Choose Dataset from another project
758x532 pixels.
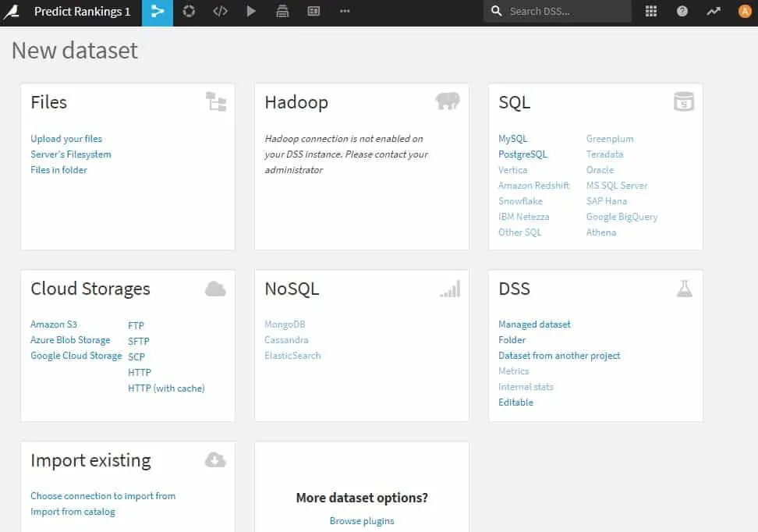[x=559, y=356]
